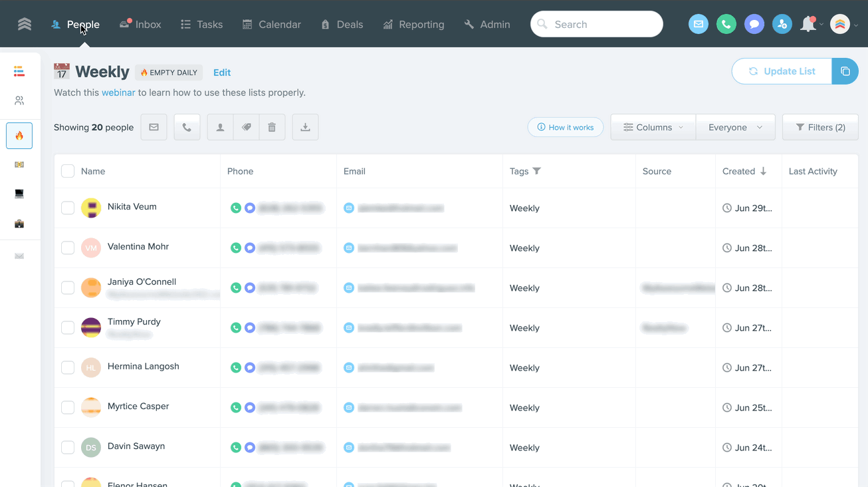Screen dimensions: 868x487
Task: Click the bulk email toolbar button
Action: 154,127
